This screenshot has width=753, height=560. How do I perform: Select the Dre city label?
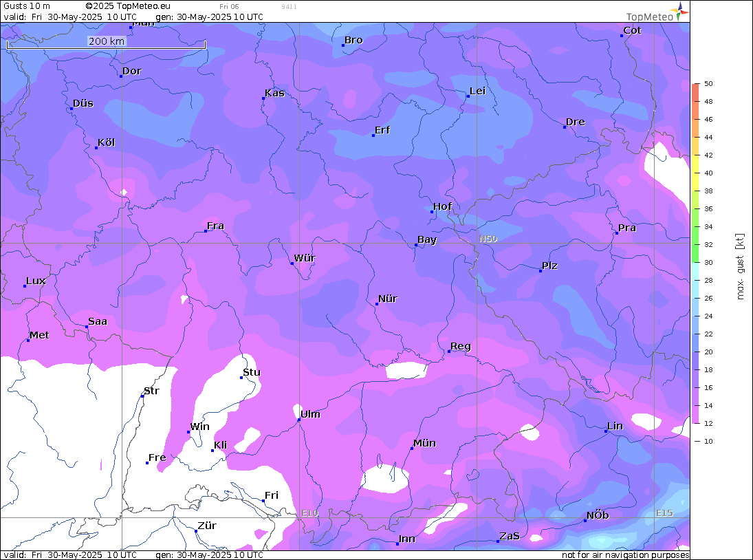576,122
